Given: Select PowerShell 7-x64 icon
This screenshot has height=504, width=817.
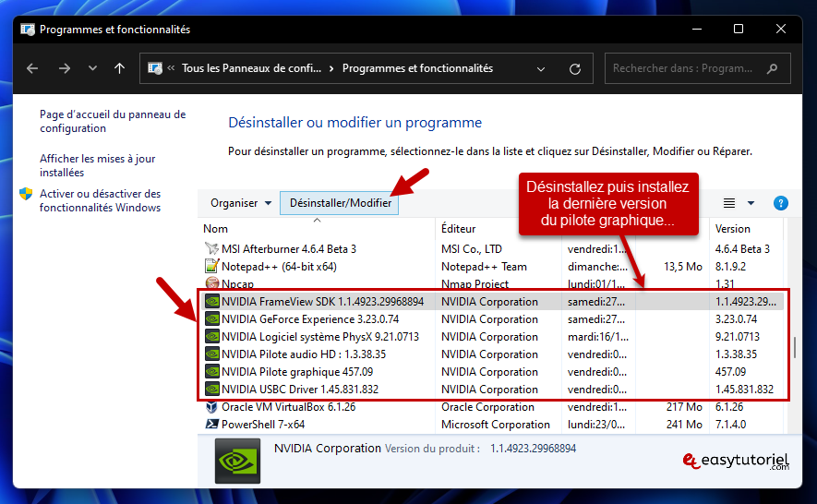Looking at the screenshot, I should [x=211, y=425].
